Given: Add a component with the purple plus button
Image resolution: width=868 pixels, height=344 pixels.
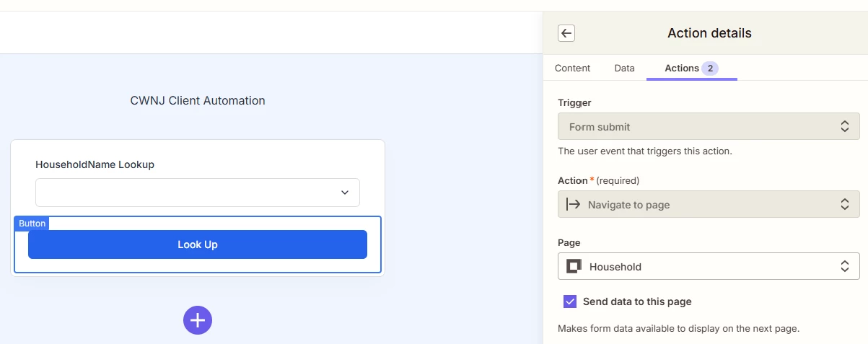Looking at the screenshot, I should [198, 320].
